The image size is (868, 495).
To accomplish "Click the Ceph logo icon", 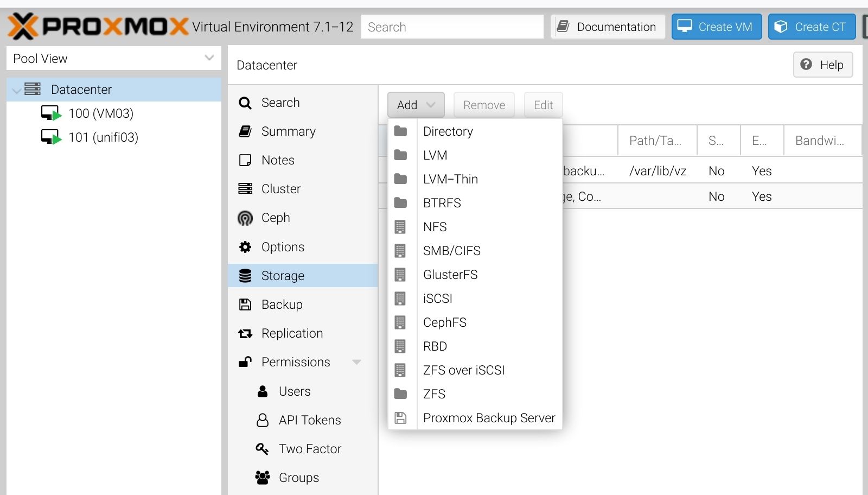I will click(245, 218).
